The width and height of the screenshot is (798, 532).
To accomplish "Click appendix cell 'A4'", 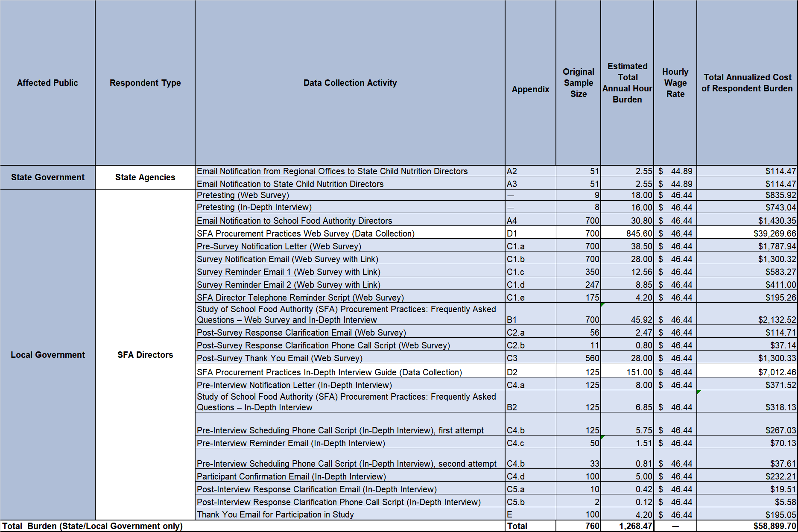I will (530, 220).
